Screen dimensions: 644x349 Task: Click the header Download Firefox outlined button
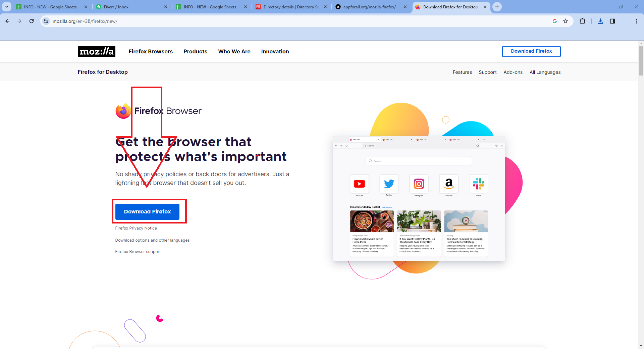(x=531, y=51)
